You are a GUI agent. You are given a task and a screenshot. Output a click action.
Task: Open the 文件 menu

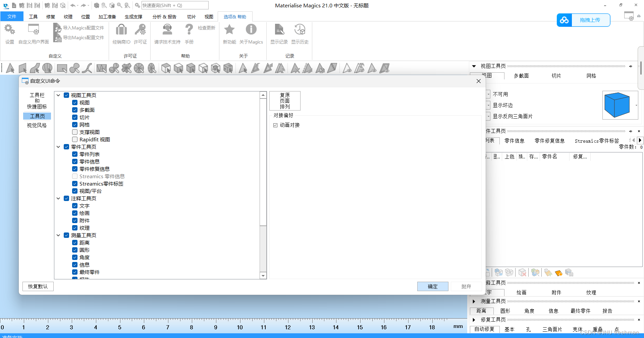[x=12, y=16]
